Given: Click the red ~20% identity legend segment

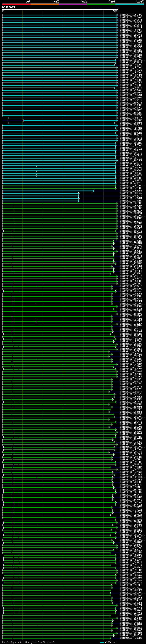Looking at the screenshot, I should (x=16, y=4).
